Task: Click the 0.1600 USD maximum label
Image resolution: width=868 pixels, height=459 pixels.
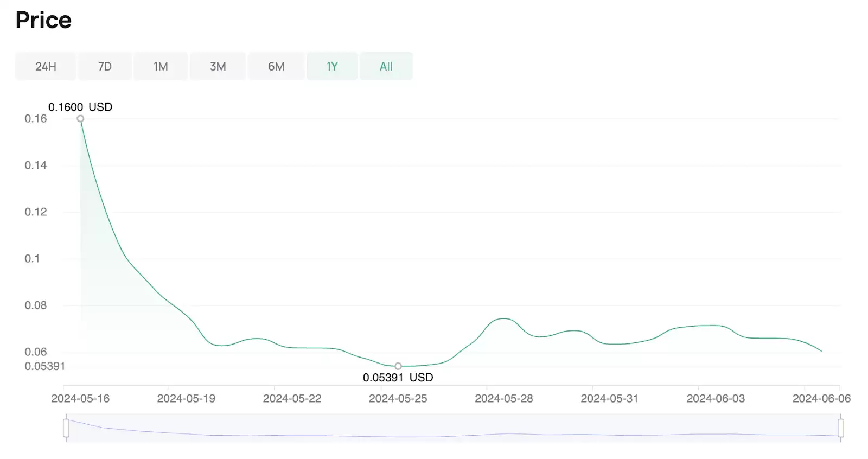Action: (80, 107)
